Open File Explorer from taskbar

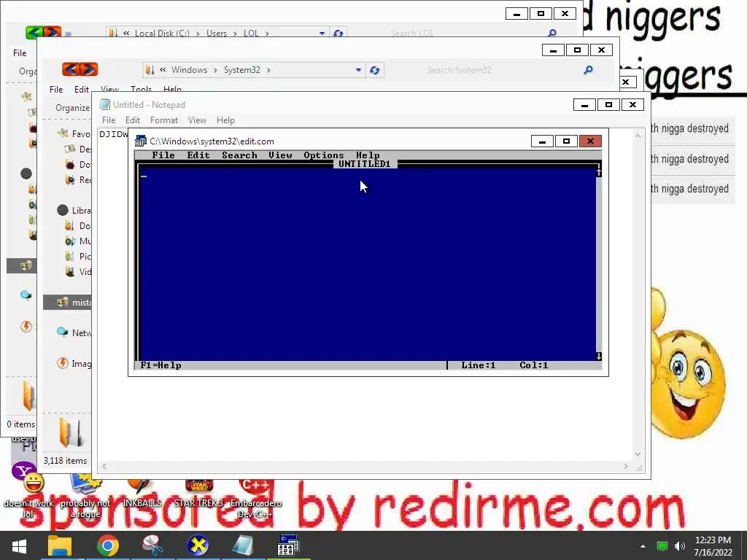pos(60,545)
